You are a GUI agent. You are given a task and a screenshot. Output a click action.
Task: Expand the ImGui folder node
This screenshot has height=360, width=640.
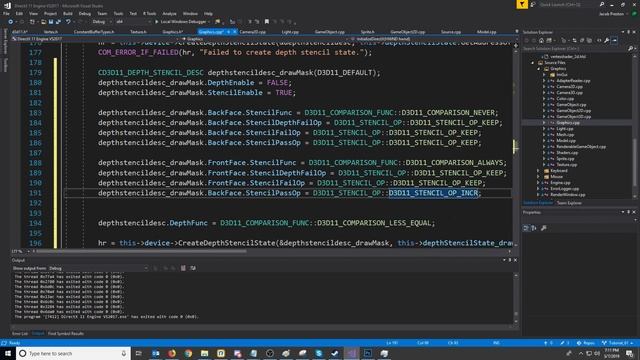coord(544,75)
